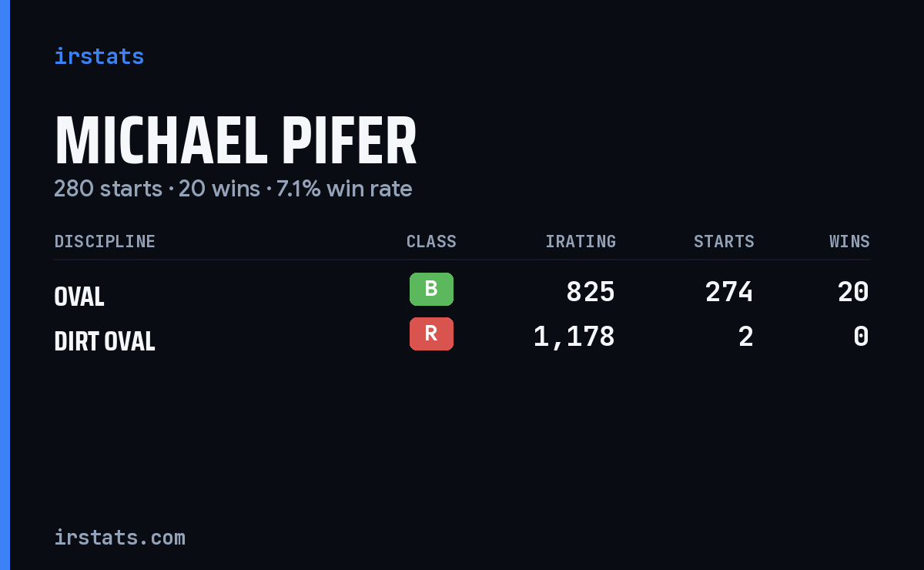Click the green B class badge
The height and width of the screenshot is (570, 924).
pyautogui.click(x=431, y=289)
